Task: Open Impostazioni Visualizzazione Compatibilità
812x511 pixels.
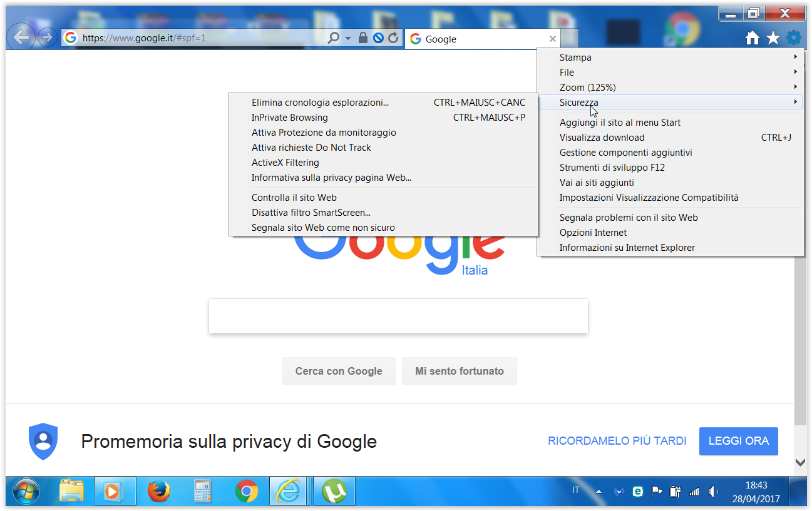Action: (671, 197)
